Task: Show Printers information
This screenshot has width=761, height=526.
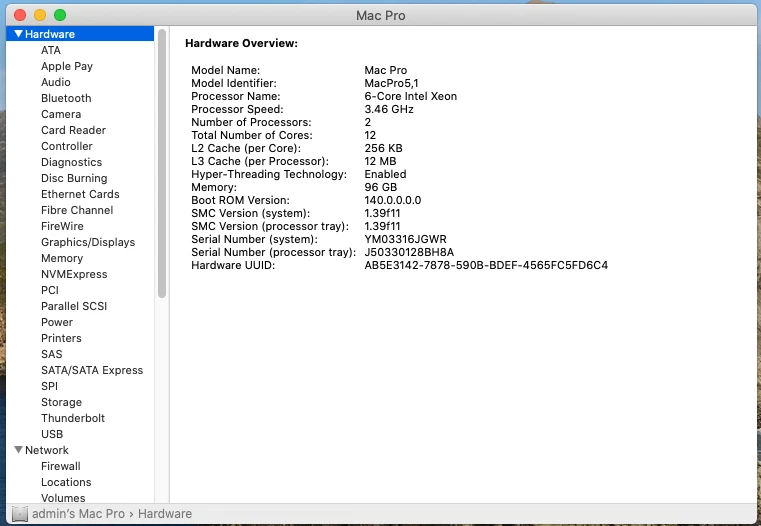Action: click(x=61, y=338)
